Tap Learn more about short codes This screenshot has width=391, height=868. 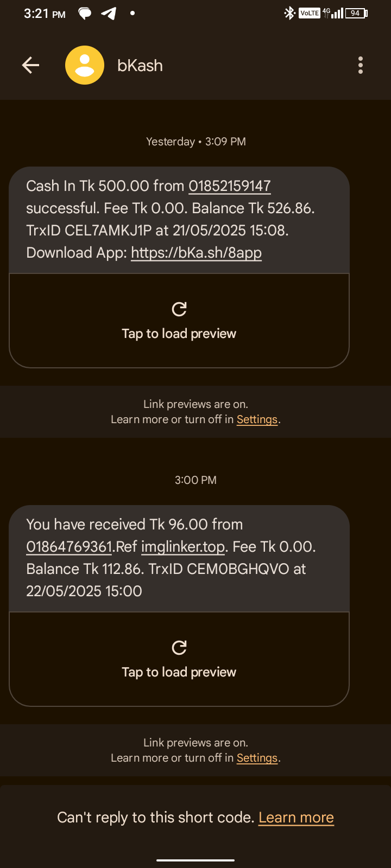pyautogui.click(x=296, y=818)
